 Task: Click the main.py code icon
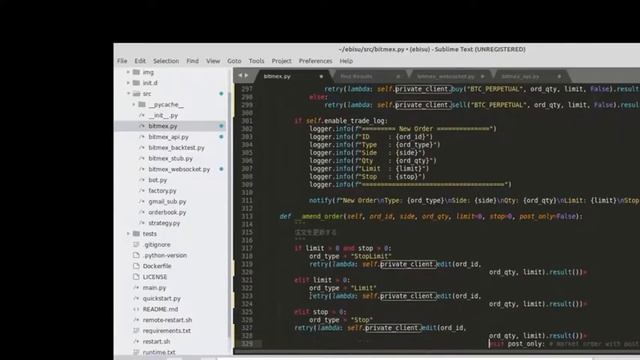[x=136, y=287]
